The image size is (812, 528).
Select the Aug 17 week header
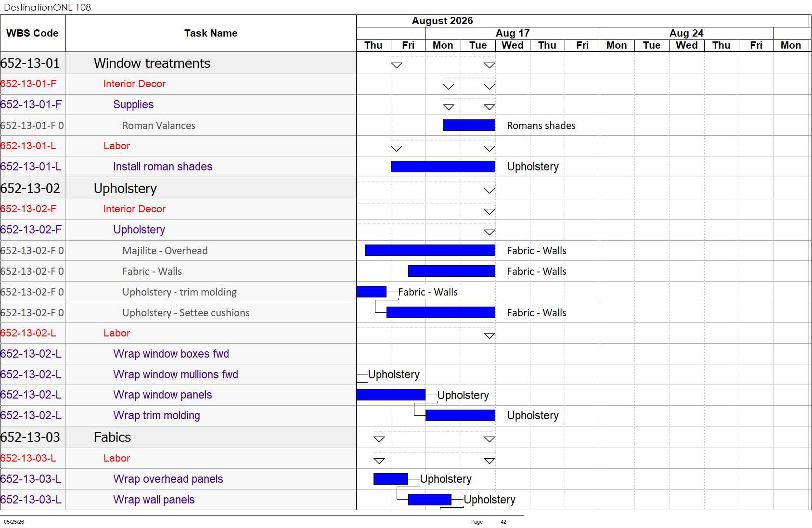(x=513, y=33)
